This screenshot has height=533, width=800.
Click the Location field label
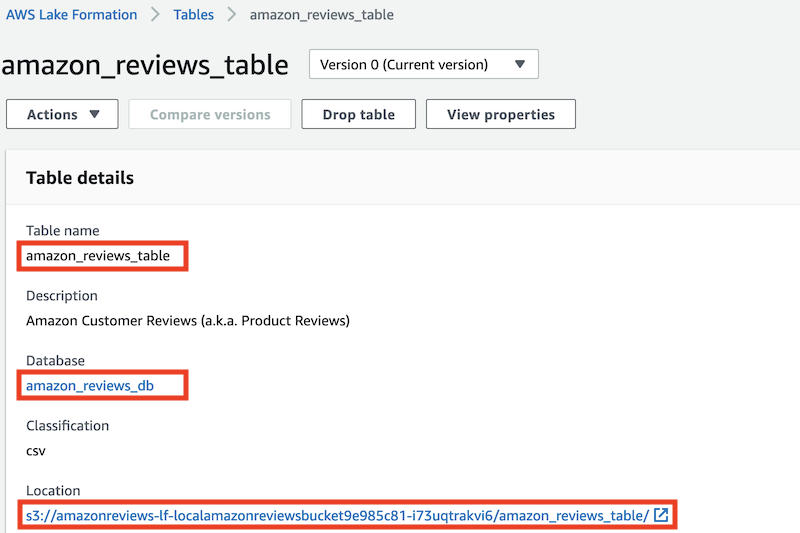click(53, 491)
